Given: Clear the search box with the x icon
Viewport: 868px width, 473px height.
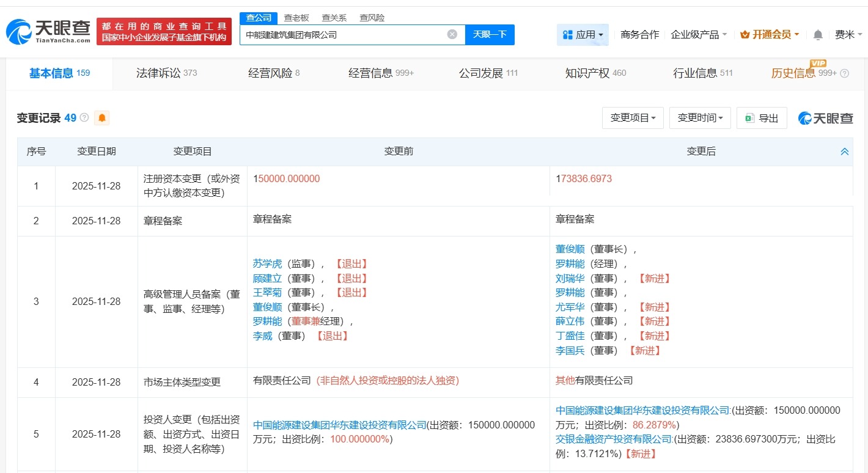Looking at the screenshot, I should tap(452, 34).
